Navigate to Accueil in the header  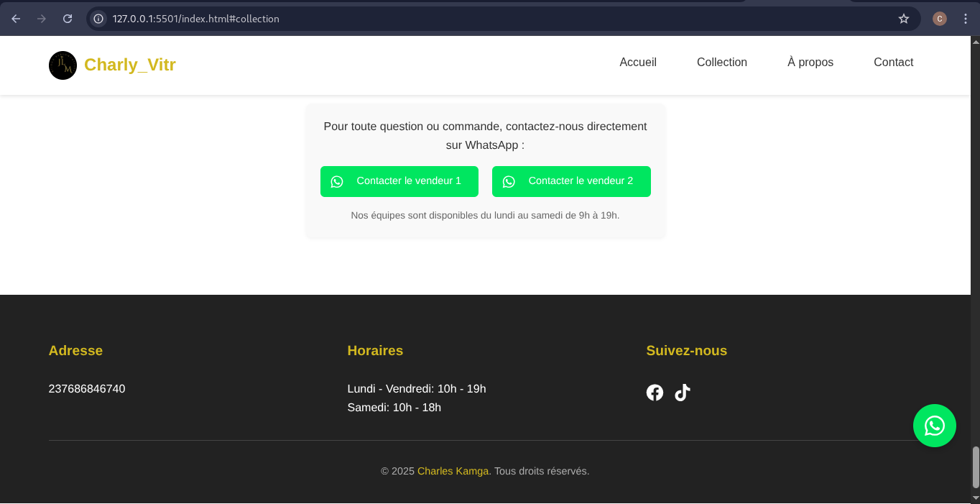pos(638,63)
